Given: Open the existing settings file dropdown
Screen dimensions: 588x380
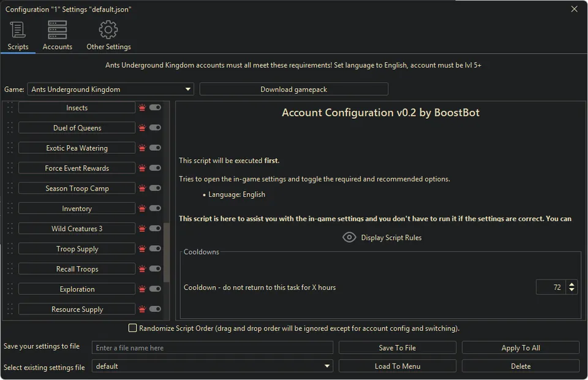Looking at the screenshot, I should (213, 366).
